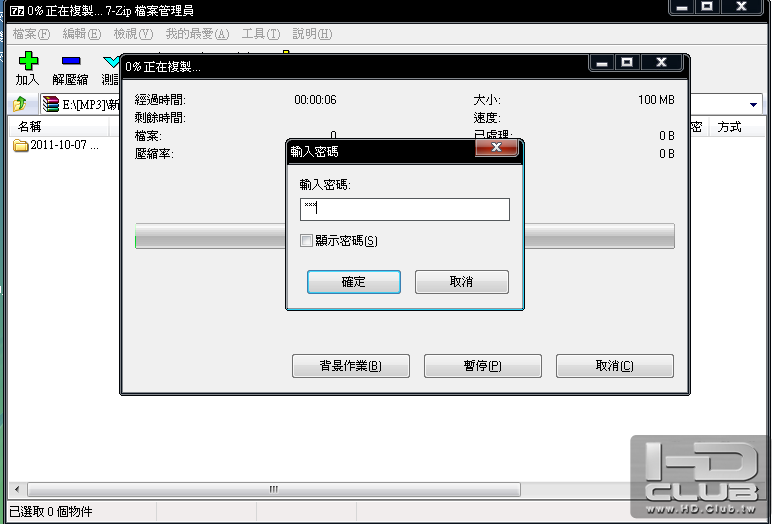
Task: Cancel the password dialog with the 取消 button
Action: [462, 282]
